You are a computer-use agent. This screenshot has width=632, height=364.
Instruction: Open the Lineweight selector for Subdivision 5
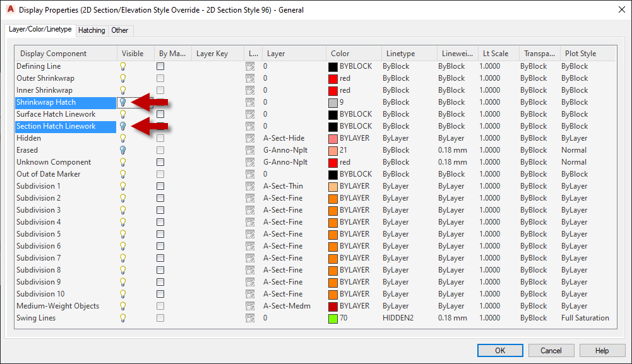451,233
